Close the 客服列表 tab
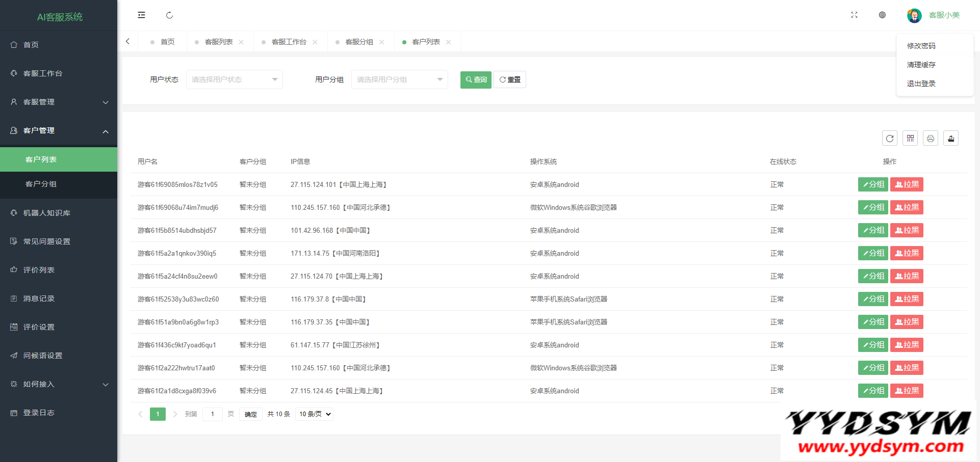The width and height of the screenshot is (980, 462). [241, 42]
